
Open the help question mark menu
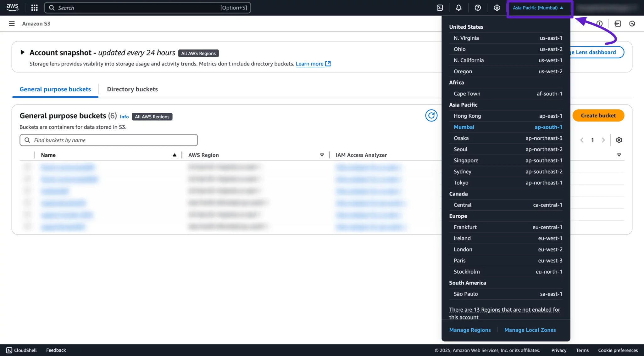(x=478, y=8)
